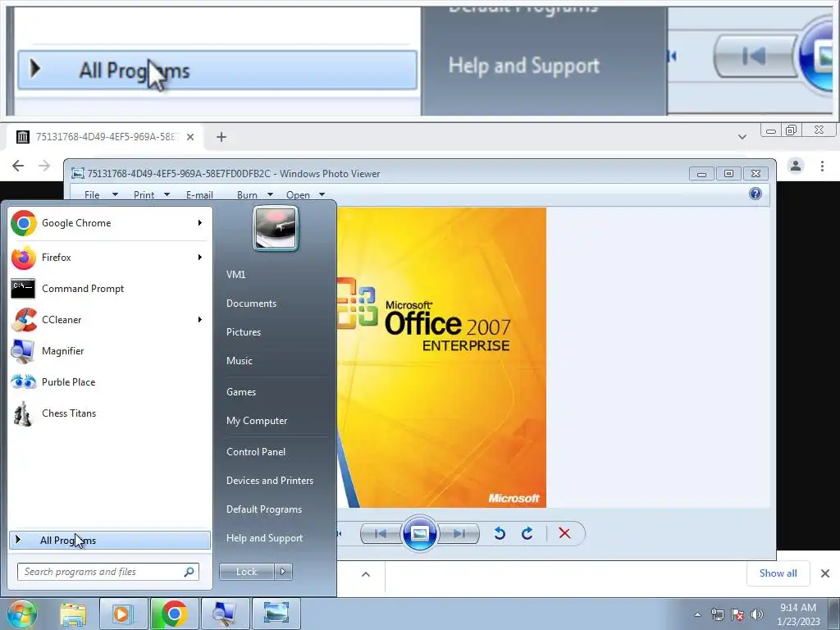The image size is (840, 630).
Task: Open Chrome three-dot menu
Action: [822, 166]
